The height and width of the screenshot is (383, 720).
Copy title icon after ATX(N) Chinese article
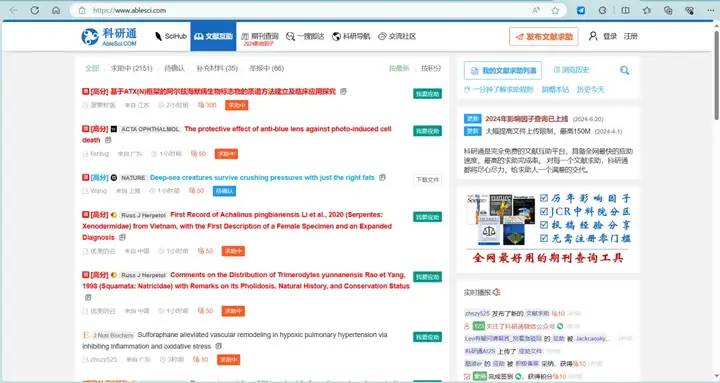pos(343,91)
